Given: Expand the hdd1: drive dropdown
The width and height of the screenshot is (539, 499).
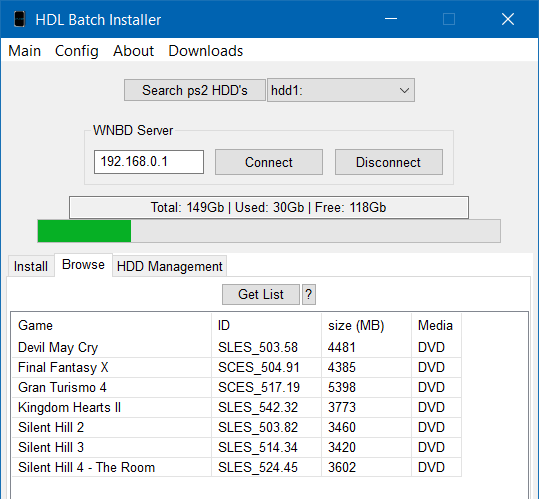Looking at the screenshot, I should [x=341, y=90].
